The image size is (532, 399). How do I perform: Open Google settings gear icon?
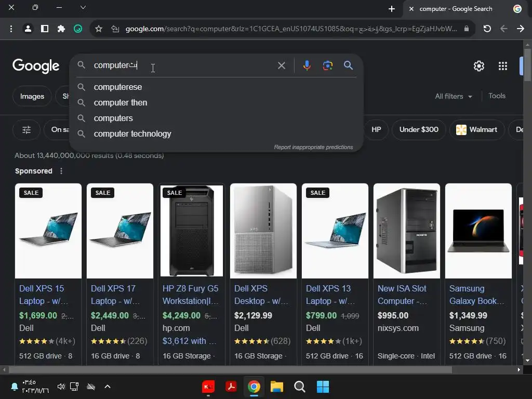[x=478, y=66]
